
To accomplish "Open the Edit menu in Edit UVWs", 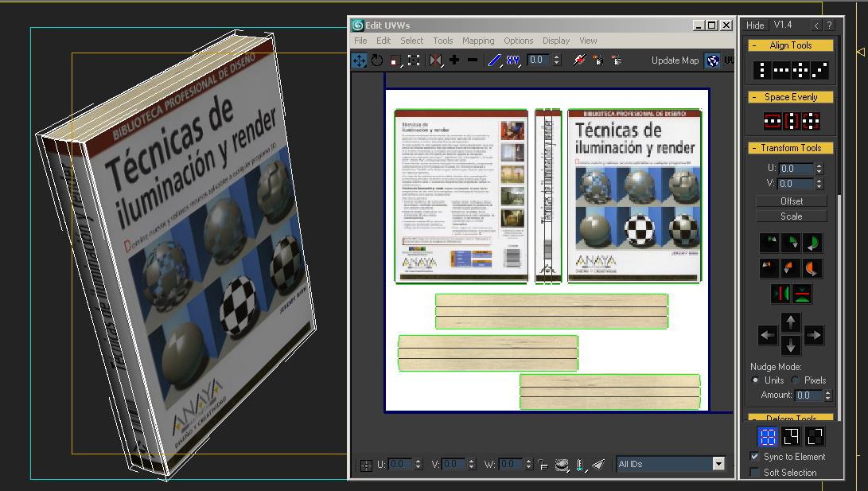I will point(383,41).
